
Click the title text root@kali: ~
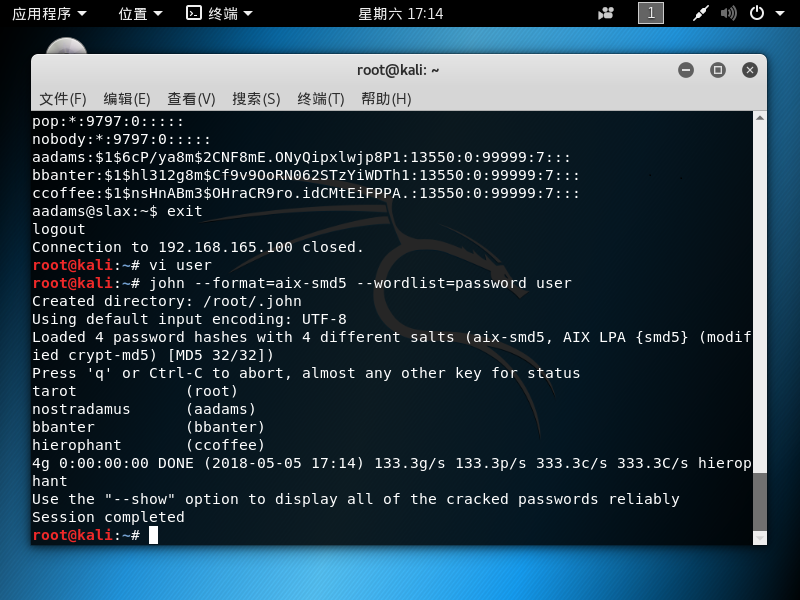pos(398,70)
